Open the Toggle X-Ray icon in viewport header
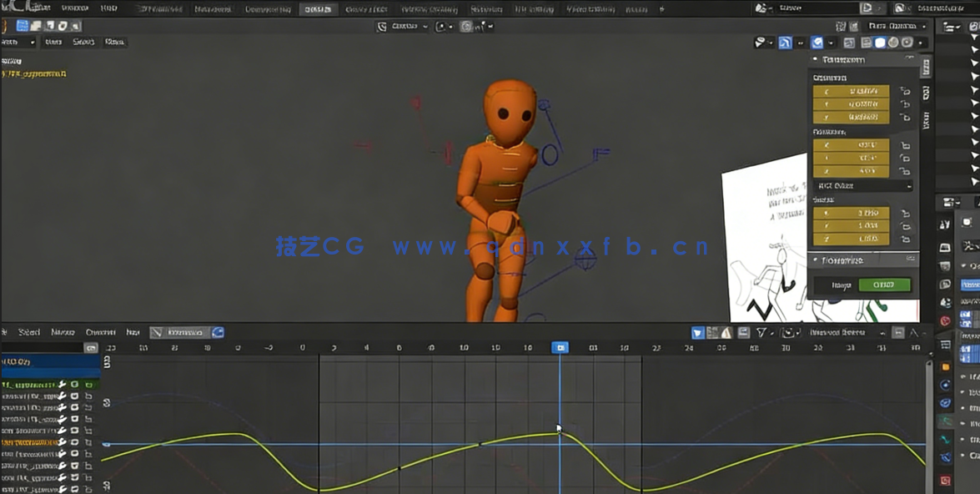The image size is (980, 494). [849, 42]
